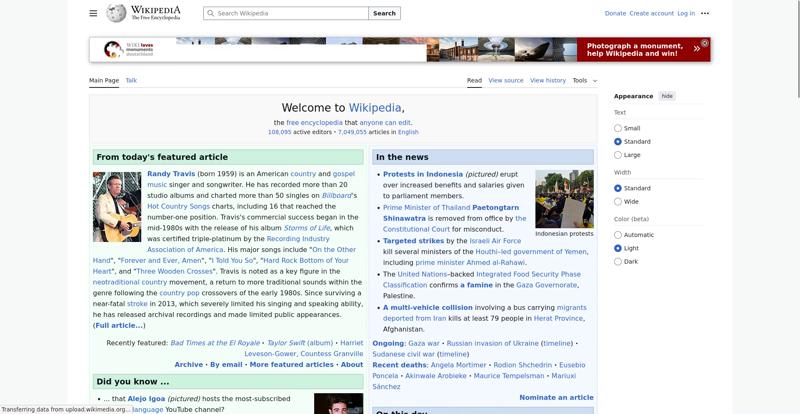Click the Taylor Swift (album) link

[300, 343]
